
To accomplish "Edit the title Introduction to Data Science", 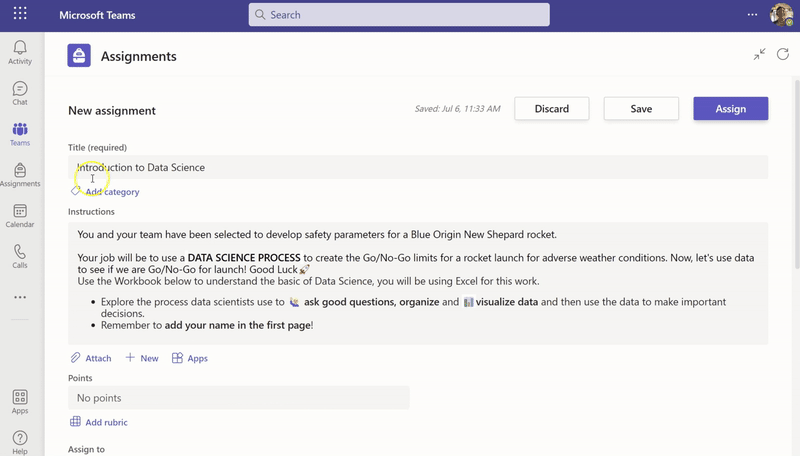I will click(x=418, y=167).
